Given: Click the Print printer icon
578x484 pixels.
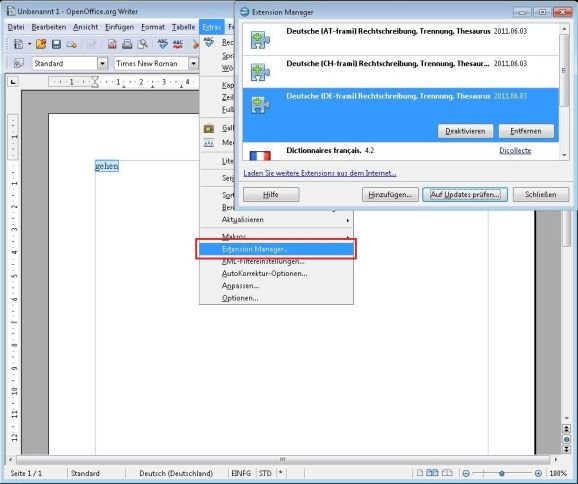Looking at the screenshot, I should pyautogui.click(x=127, y=44).
